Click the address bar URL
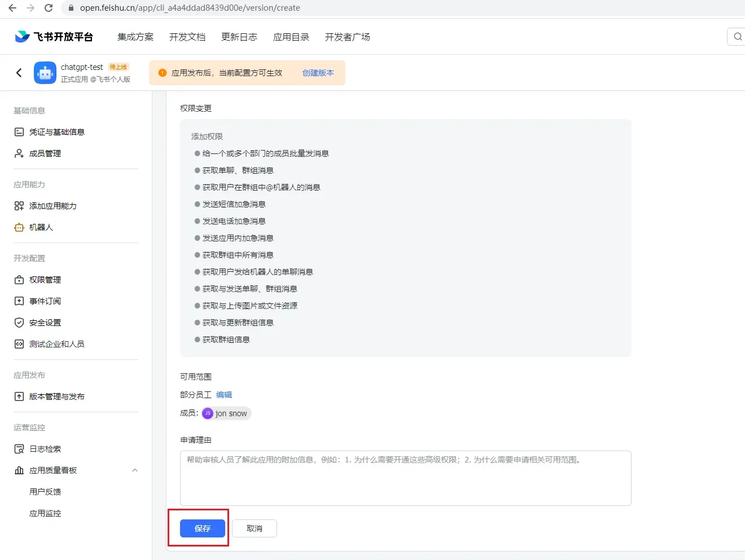Screen dimensions: 745x560 (190, 8)
